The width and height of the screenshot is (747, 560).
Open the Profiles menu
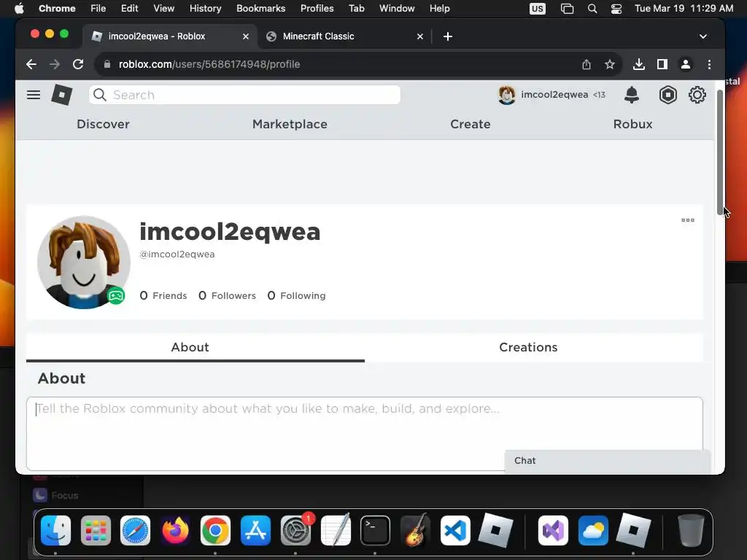tap(317, 8)
